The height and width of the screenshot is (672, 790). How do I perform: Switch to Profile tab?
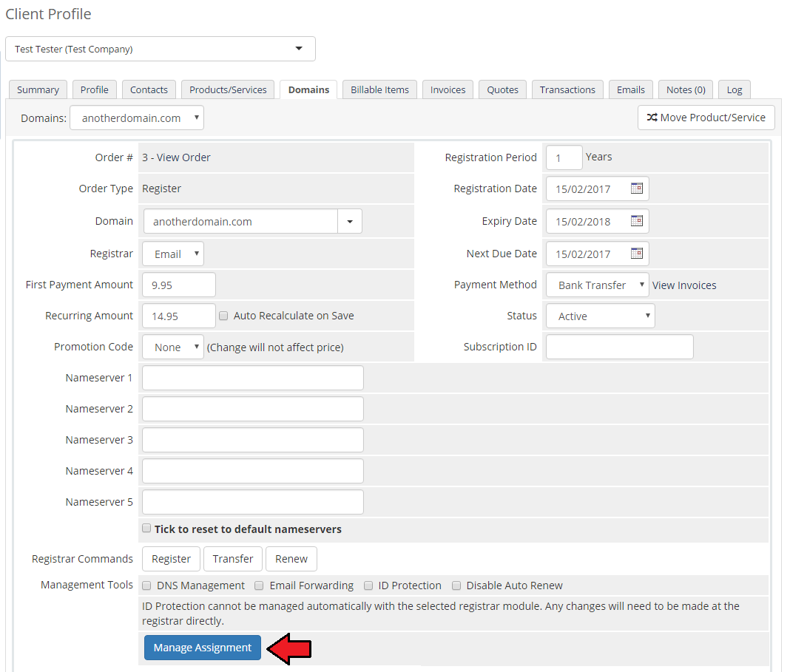[94, 89]
